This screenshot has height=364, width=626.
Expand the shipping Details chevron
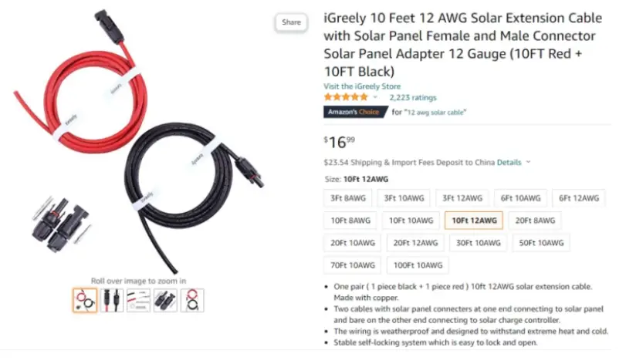pos(528,162)
